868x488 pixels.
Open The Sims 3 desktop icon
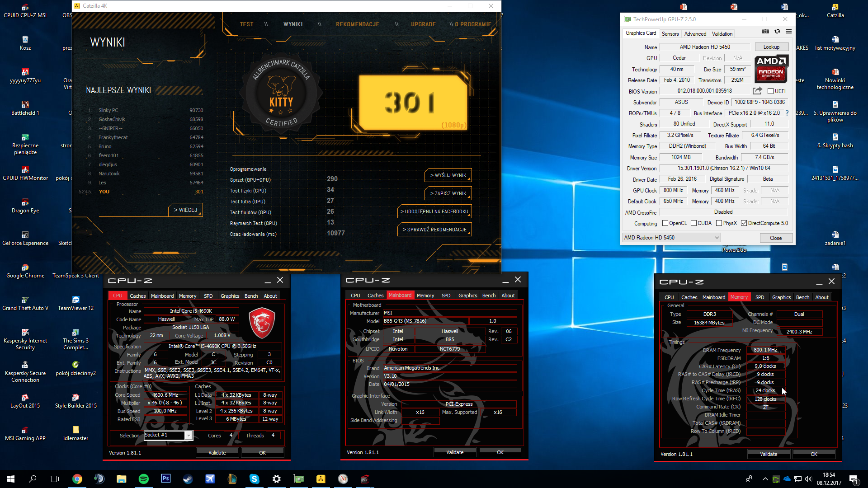click(x=76, y=339)
